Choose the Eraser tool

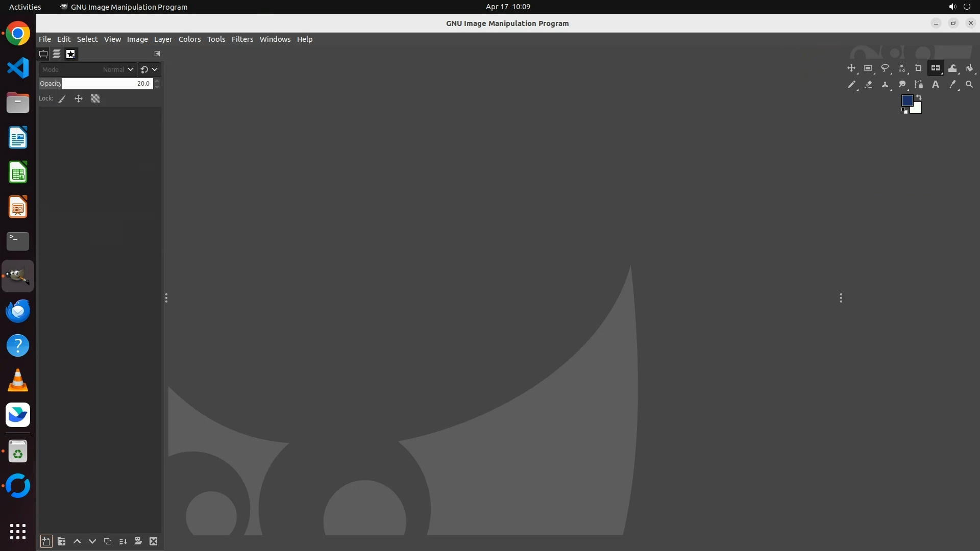click(868, 85)
